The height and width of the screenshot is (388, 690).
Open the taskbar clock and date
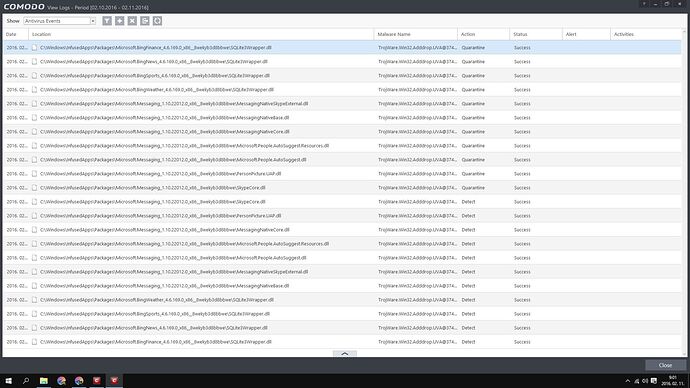[673, 381]
